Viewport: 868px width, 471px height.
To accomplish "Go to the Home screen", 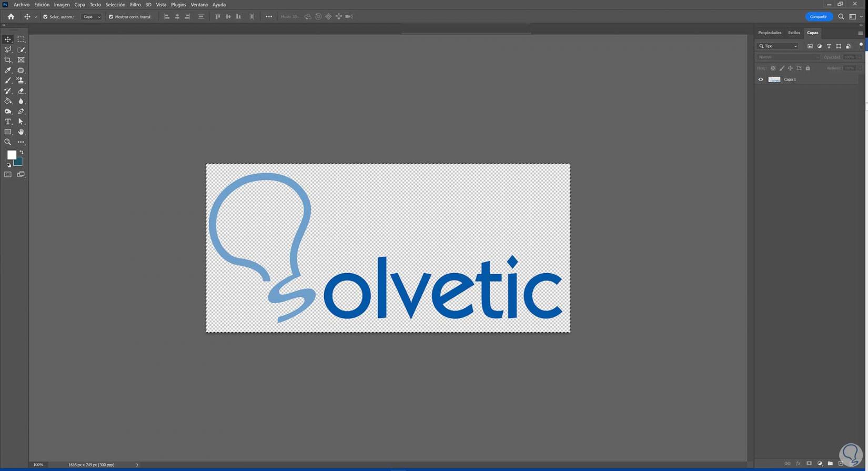I will pyautogui.click(x=11, y=17).
